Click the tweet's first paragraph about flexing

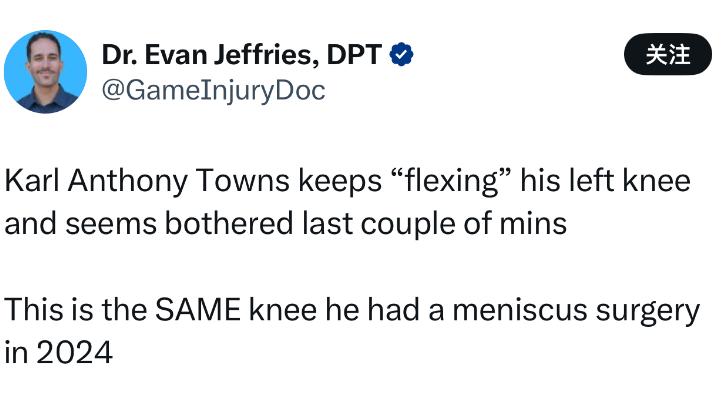coord(348,202)
